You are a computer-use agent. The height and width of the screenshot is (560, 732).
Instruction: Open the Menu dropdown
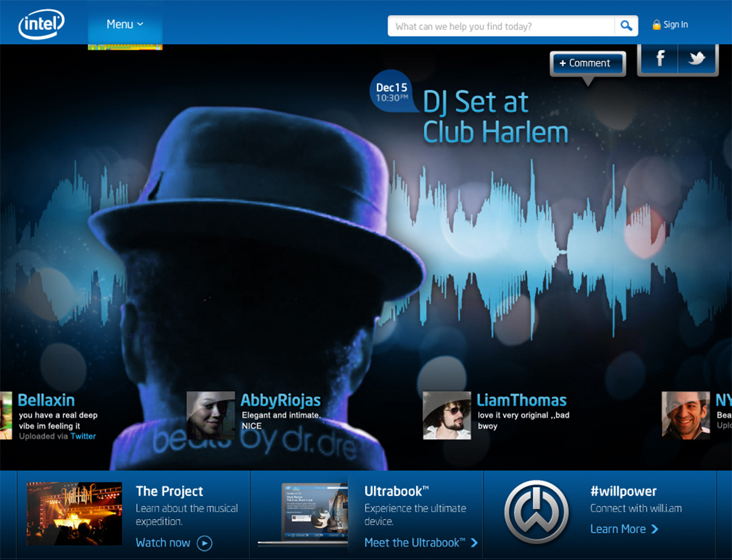pos(125,24)
